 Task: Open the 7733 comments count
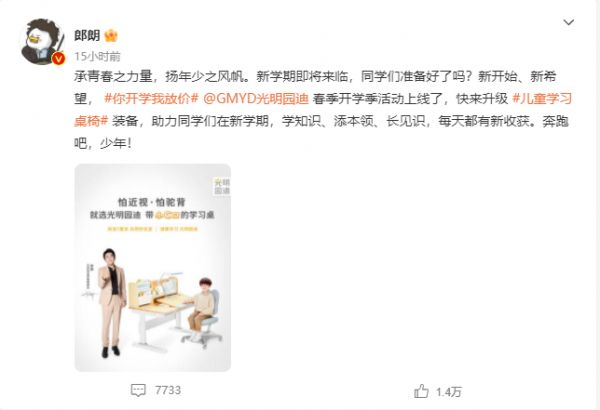point(168,390)
